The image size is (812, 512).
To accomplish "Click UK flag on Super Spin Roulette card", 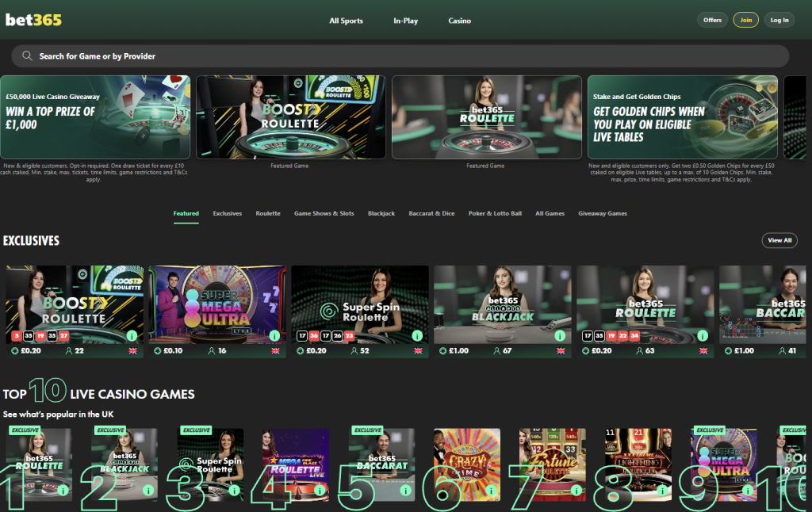I will [x=418, y=351].
